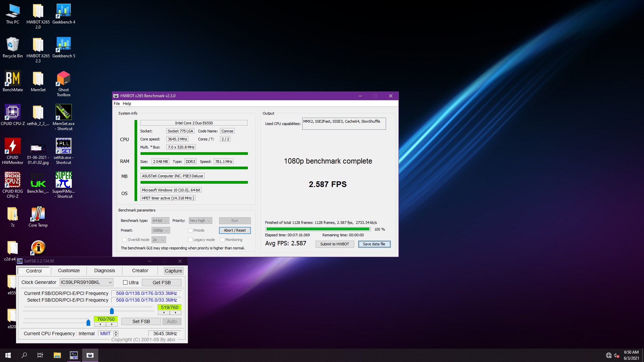Launch BenchMate from desktop

(x=12, y=81)
